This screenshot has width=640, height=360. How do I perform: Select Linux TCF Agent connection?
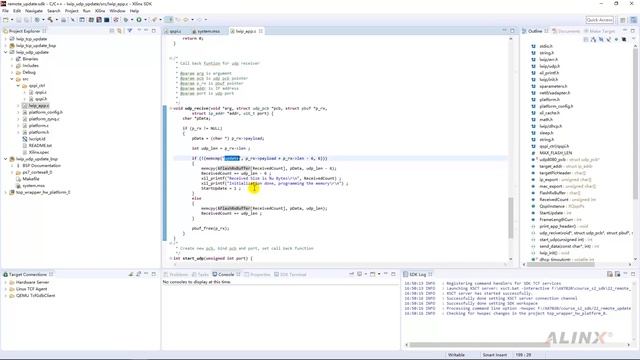pos(31,289)
